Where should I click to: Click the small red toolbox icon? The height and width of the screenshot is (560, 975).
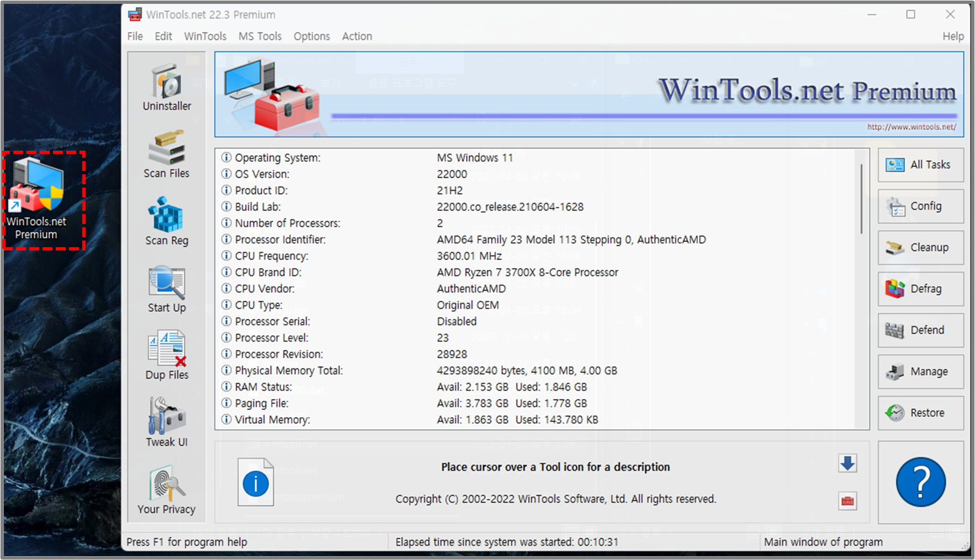[847, 501]
